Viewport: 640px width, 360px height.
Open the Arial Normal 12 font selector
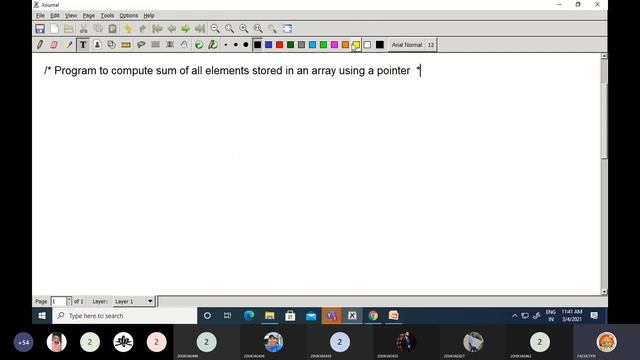click(x=413, y=45)
